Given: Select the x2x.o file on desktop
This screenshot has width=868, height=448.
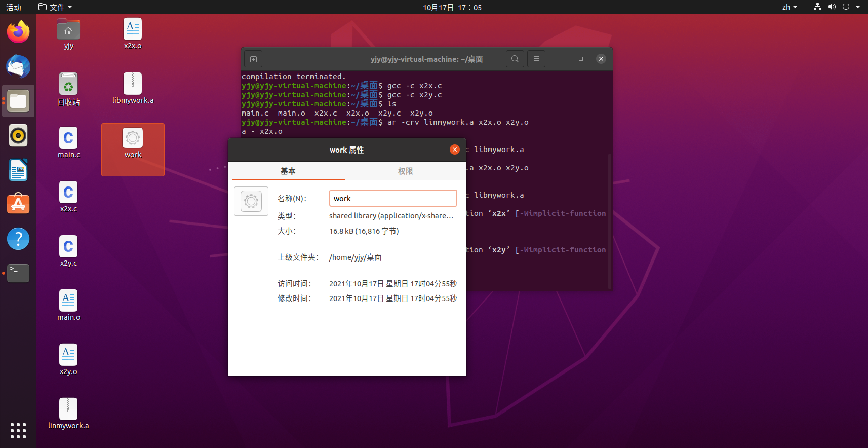Looking at the screenshot, I should tap(133, 34).
